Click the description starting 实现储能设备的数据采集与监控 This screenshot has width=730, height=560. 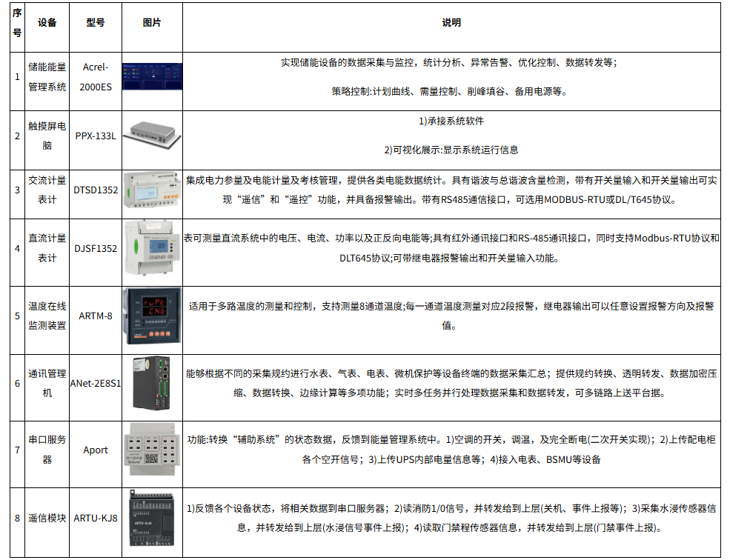pyautogui.click(x=449, y=62)
